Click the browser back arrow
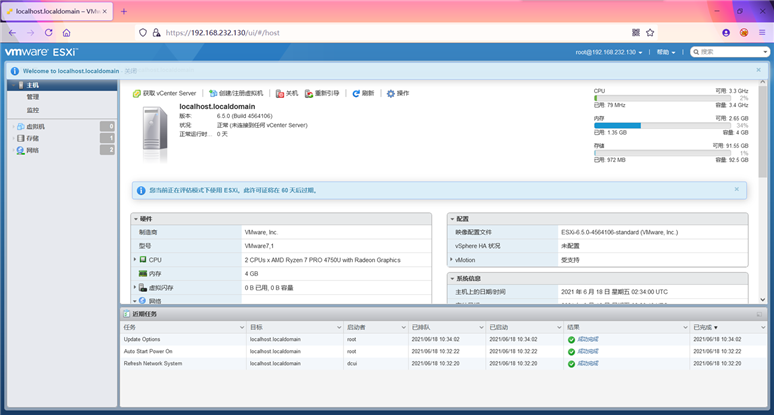The image size is (774, 415). pos(12,33)
